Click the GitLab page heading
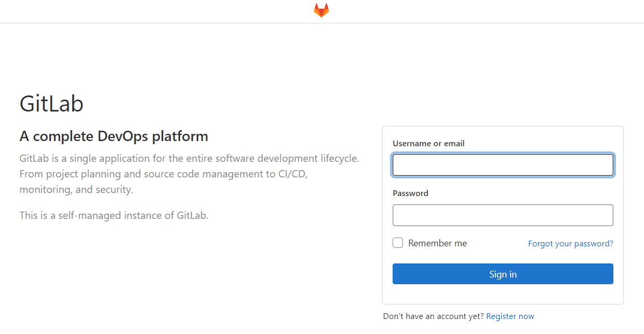 click(x=51, y=104)
